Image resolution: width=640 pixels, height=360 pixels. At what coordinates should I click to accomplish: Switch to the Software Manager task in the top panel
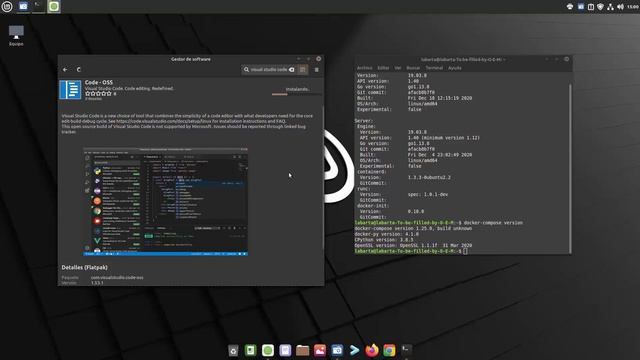coord(54,7)
